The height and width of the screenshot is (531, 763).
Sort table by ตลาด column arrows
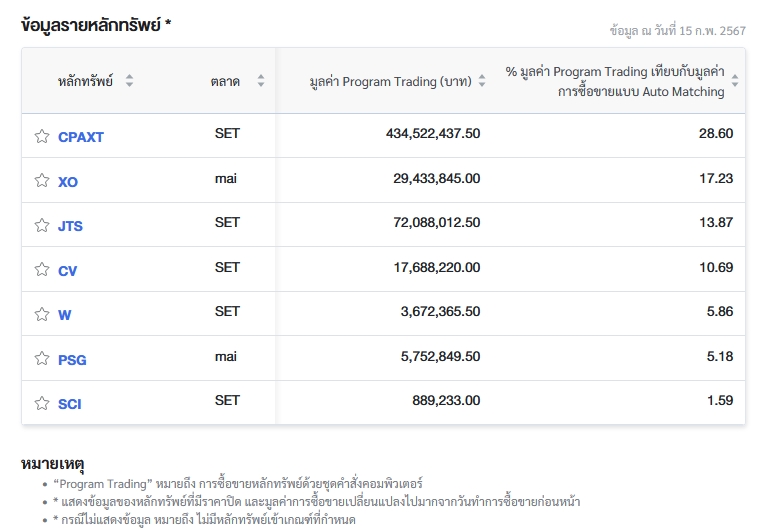261,81
